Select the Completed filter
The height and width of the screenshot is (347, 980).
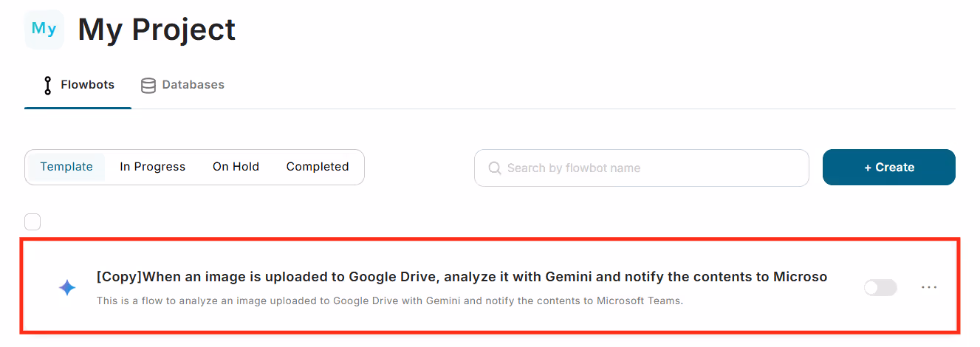[x=318, y=167]
